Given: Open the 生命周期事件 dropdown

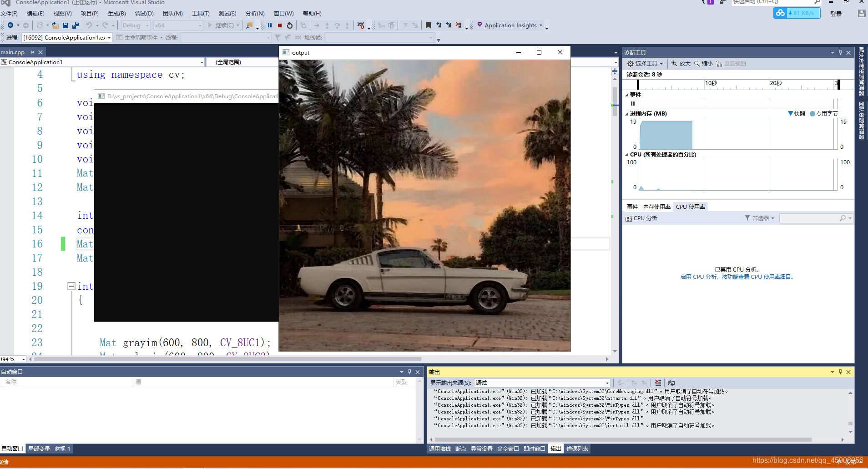Looking at the screenshot, I should click(x=139, y=38).
